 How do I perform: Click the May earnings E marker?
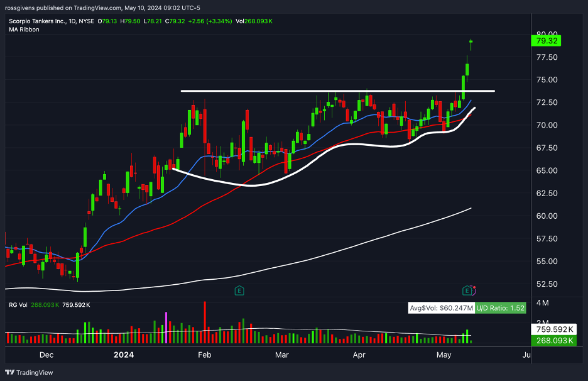pyautogui.click(x=467, y=290)
